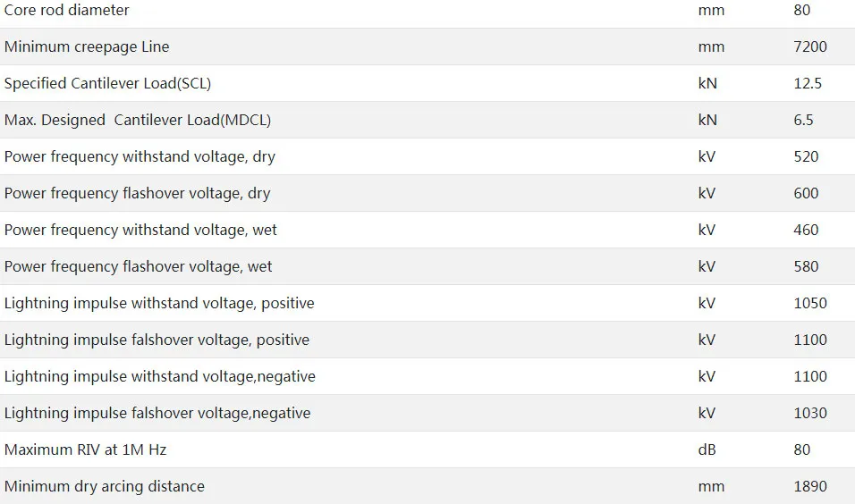
Task: Click the 7200 creepage value
Action: click(810, 47)
